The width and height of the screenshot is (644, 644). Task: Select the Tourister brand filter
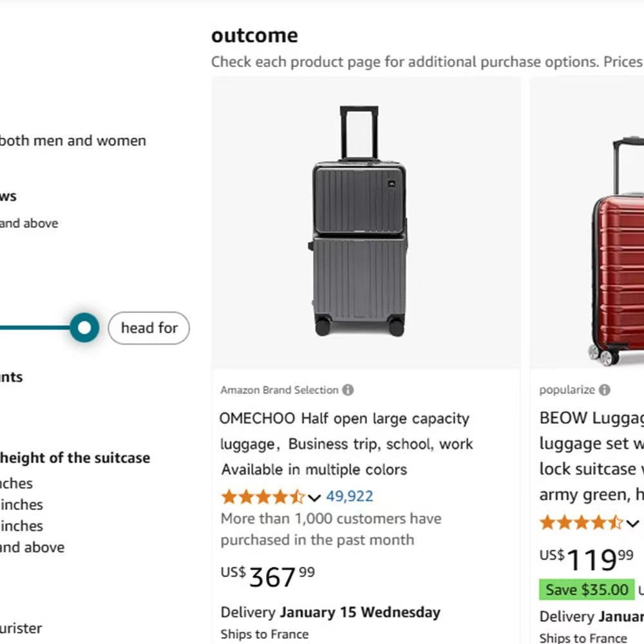pos(21,628)
